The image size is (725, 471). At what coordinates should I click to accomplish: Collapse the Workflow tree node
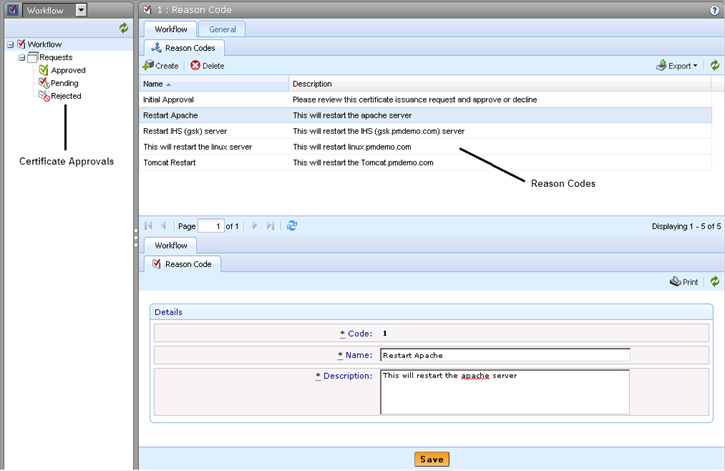[10, 45]
